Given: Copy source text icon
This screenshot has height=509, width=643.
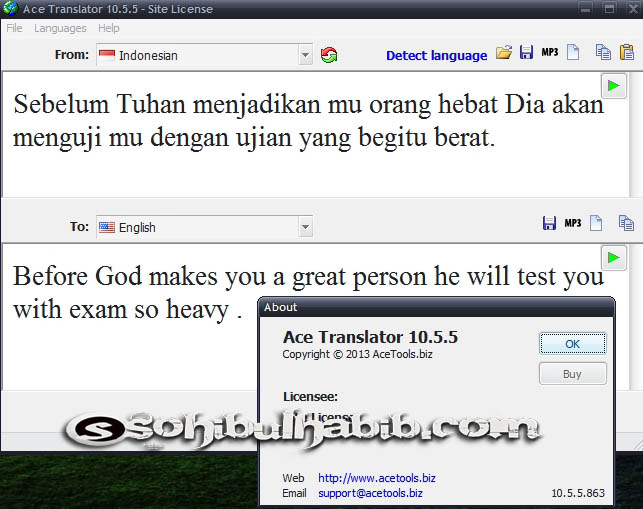Looking at the screenshot, I should (603, 52).
